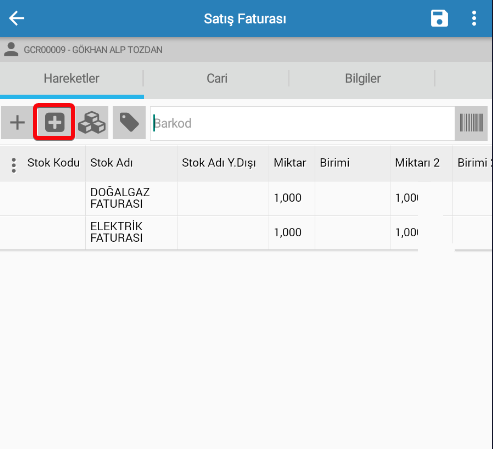This screenshot has width=493, height=449.
Task: Click the Miktar column header
Action: coord(291,163)
